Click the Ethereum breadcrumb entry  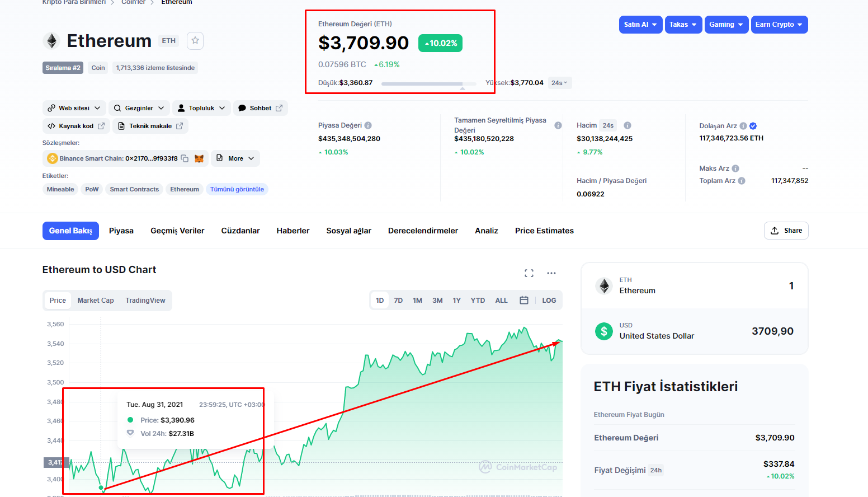click(177, 3)
